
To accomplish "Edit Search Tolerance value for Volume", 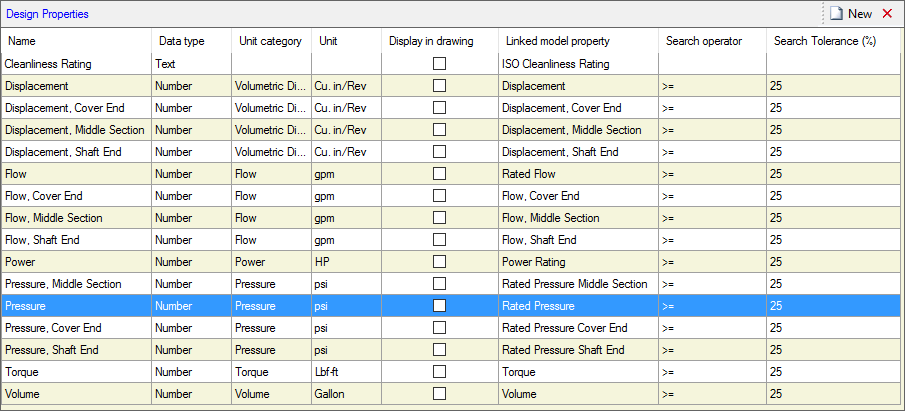I will pos(833,394).
